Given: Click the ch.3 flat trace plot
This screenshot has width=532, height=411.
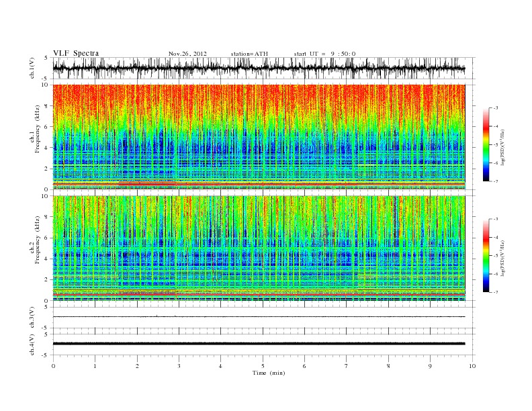Looking at the screenshot, I should coord(259,317).
